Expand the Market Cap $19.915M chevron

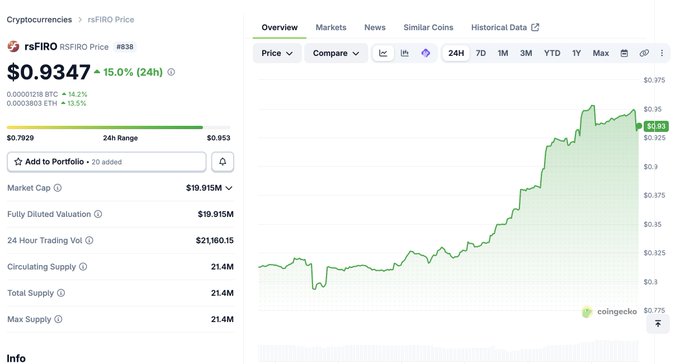coord(229,188)
